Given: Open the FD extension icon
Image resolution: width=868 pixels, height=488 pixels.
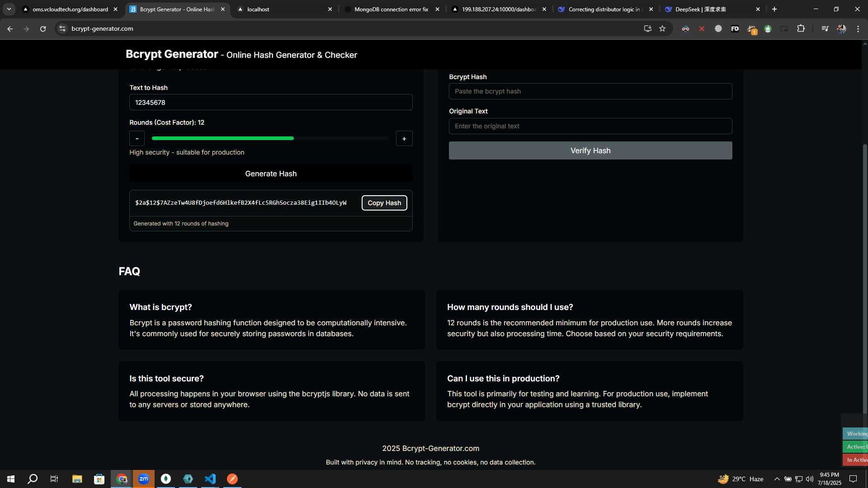Looking at the screenshot, I should pyautogui.click(x=735, y=28).
